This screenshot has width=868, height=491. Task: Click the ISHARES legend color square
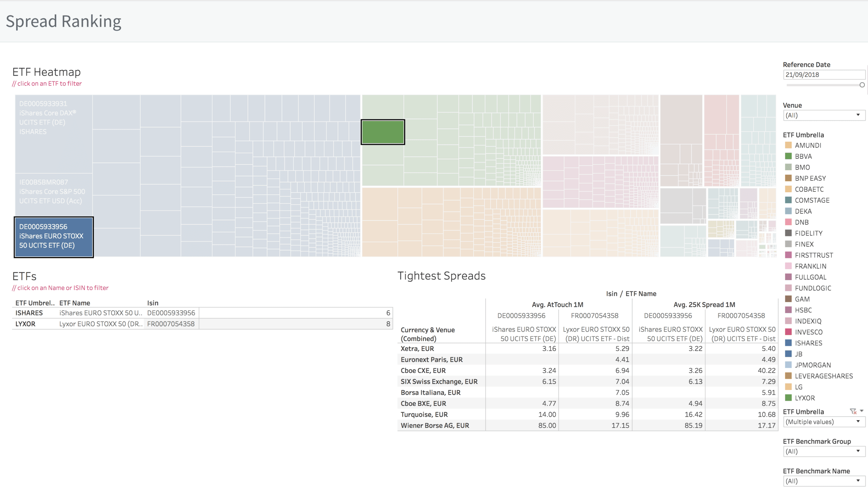pyautogui.click(x=788, y=343)
